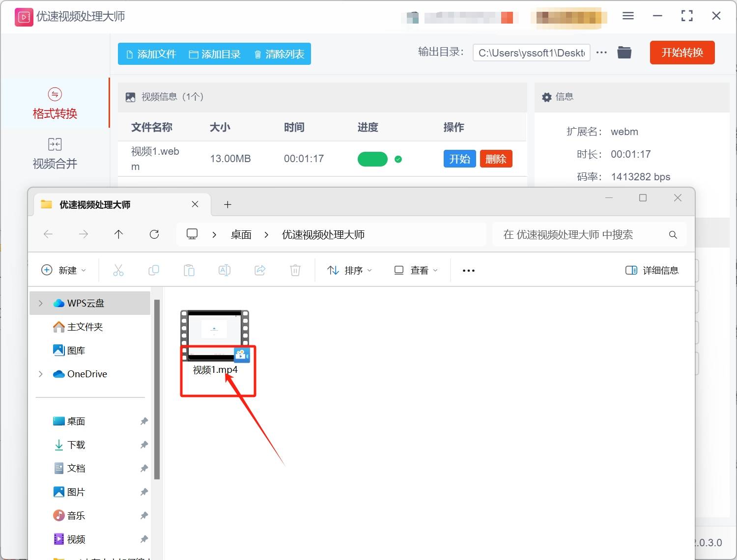Click the green progress bar of 视频1.webm
This screenshot has width=737, height=560.
coord(372,159)
